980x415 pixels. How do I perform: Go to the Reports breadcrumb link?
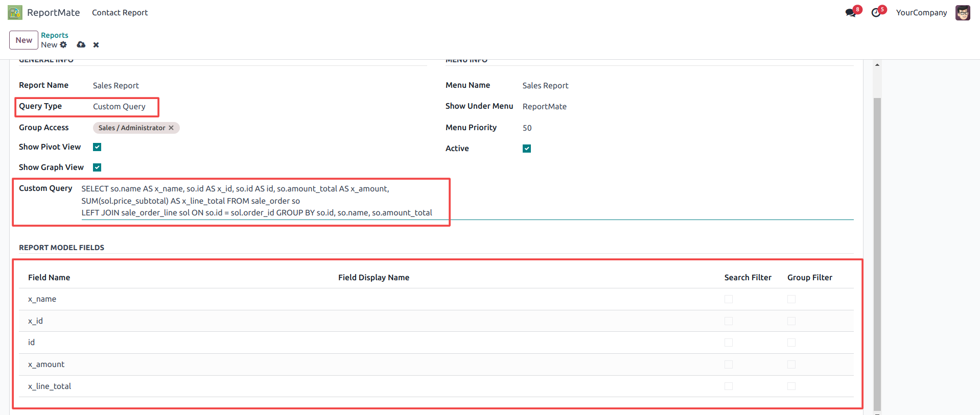coord(54,35)
